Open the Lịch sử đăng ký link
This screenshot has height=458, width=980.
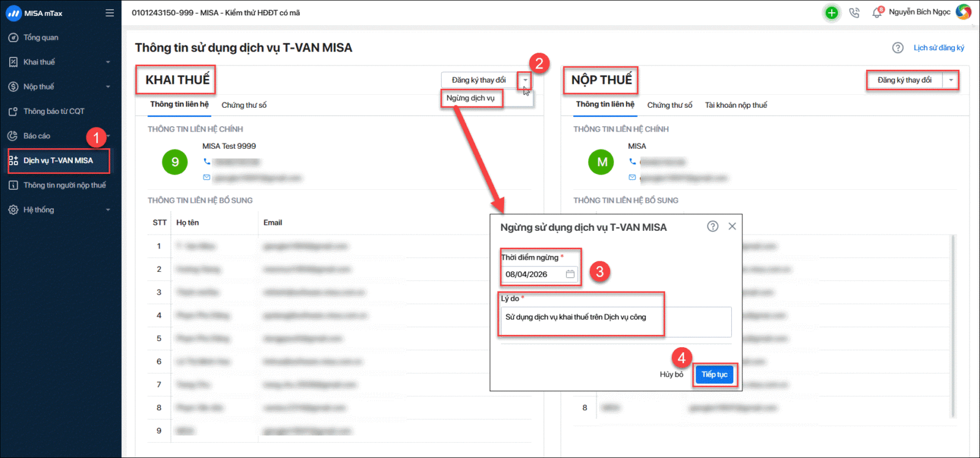pos(939,48)
